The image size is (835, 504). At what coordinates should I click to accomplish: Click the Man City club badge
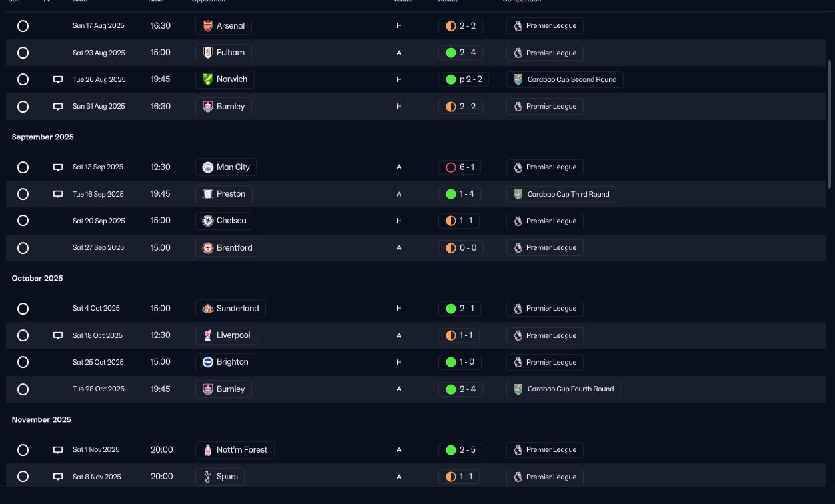(x=207, y=167)
